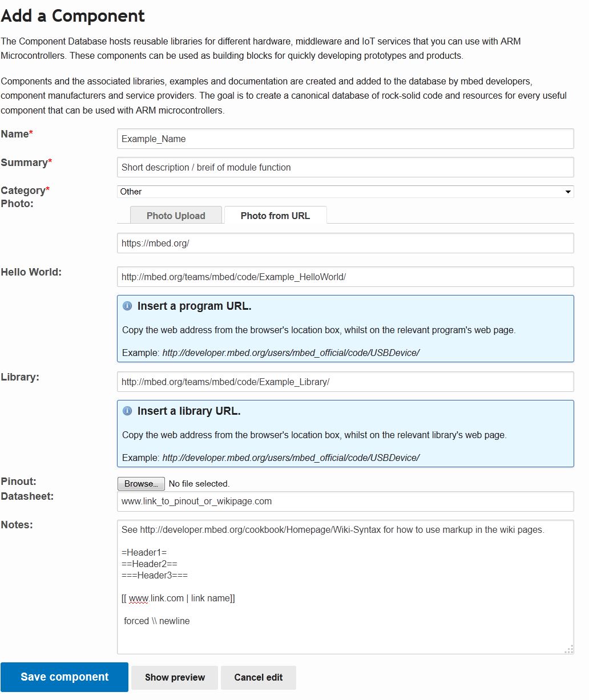Click into the Summary text field
589x700 pixels.
pos(345,167)
